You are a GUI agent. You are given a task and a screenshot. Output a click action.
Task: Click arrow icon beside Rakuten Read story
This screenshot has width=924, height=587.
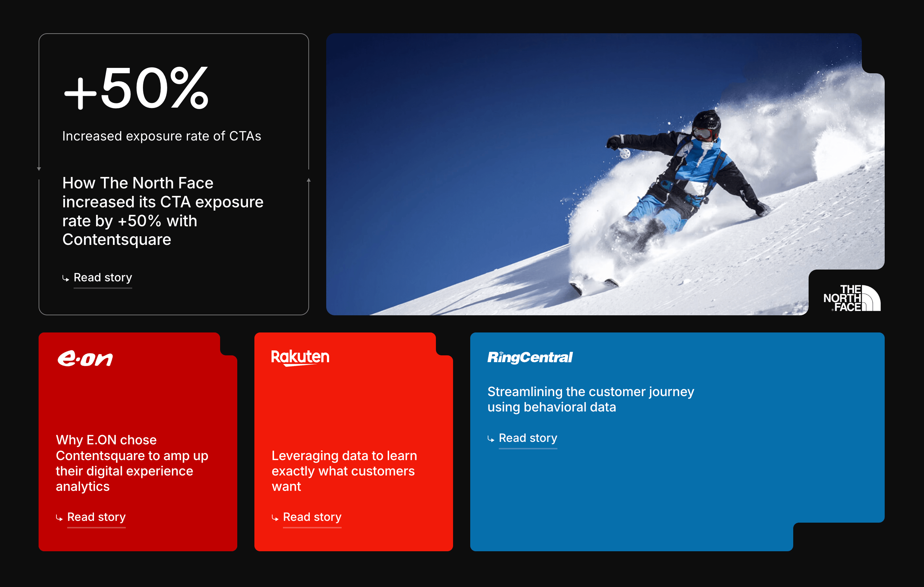275,518
